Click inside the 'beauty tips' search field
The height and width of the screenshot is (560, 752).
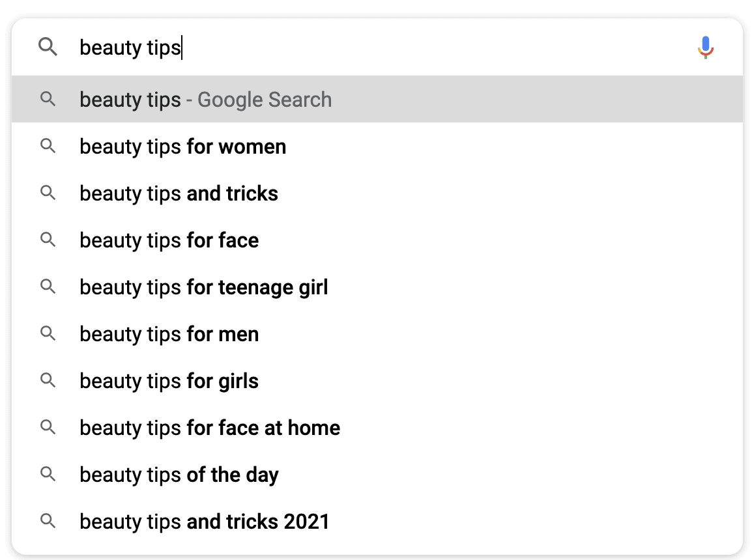coord(391,48)
